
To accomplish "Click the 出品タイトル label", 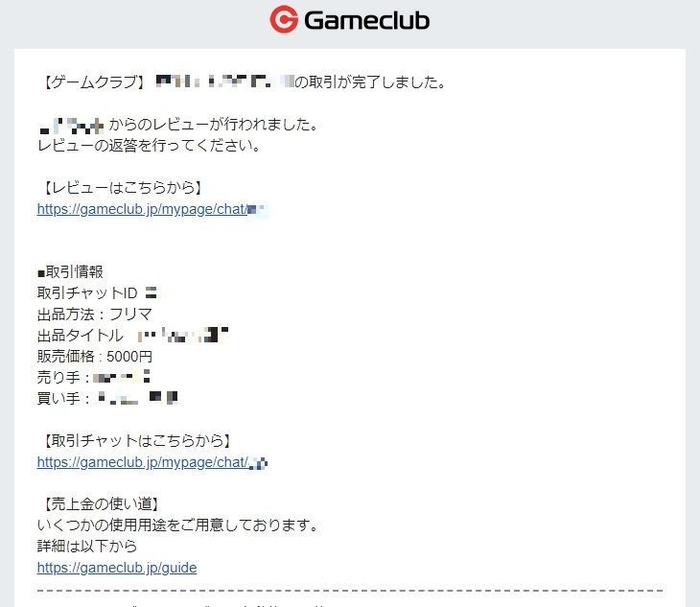I will click(81, 336).
